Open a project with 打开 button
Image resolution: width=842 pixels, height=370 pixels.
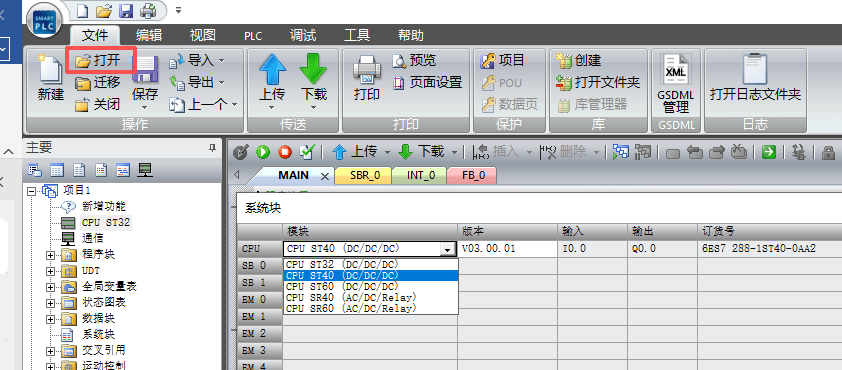click(x=98, y=61)
